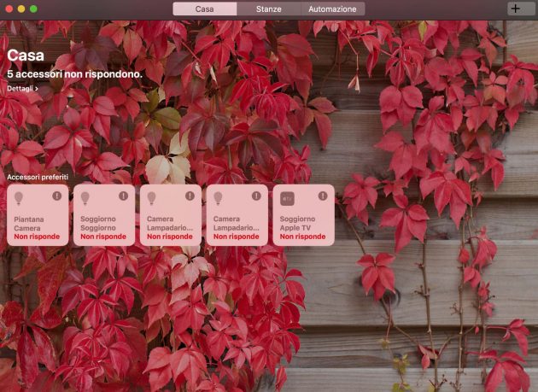Image resolution: width=538 pixels, height=392 pixels.
Task: Click bulb icon on Lampadario tile beside Soggiorno Soggiorno
Action: coord(151,198)
